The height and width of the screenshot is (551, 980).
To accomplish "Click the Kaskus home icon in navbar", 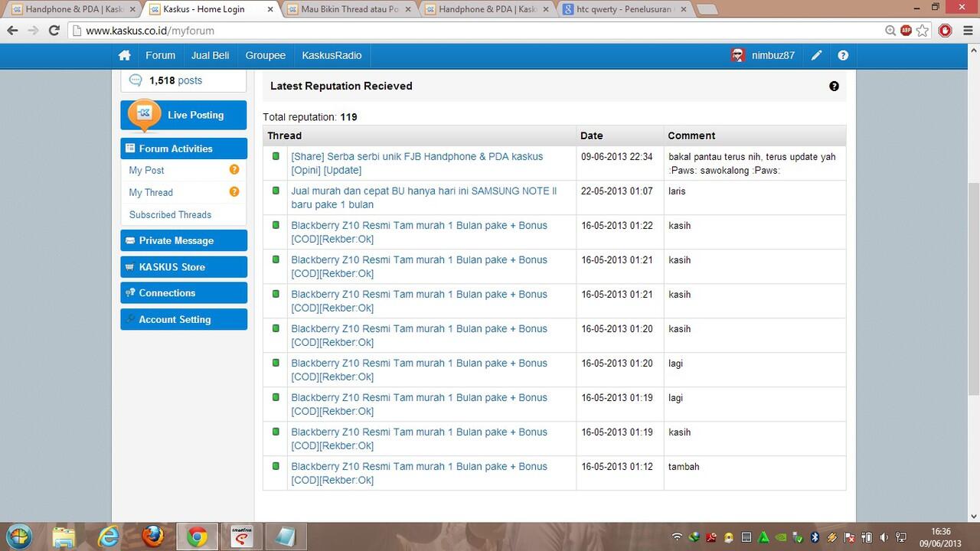I will 124,55.
